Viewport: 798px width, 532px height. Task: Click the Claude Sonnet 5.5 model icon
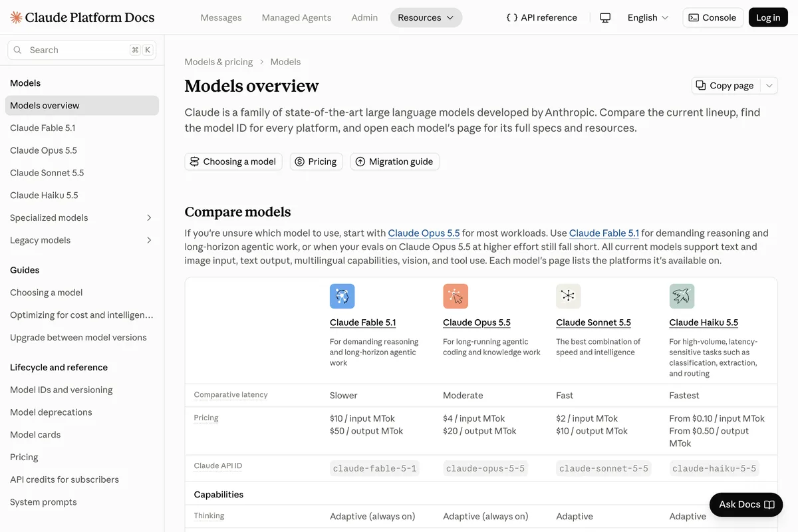(x=569, y=296)
